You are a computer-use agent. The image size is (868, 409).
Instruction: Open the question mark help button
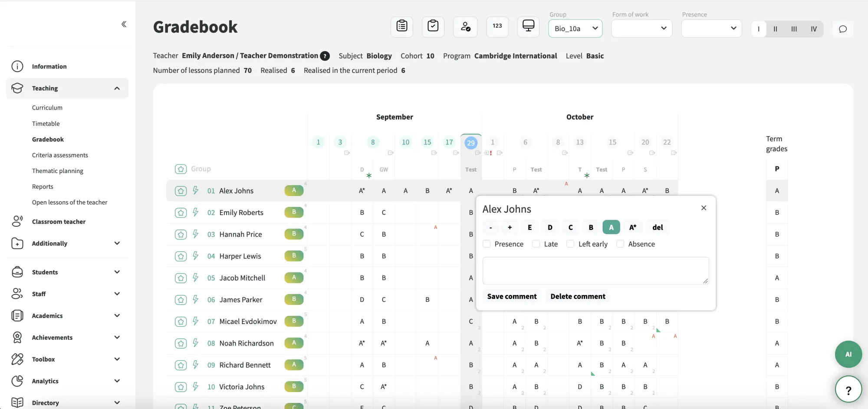point(848,390)
